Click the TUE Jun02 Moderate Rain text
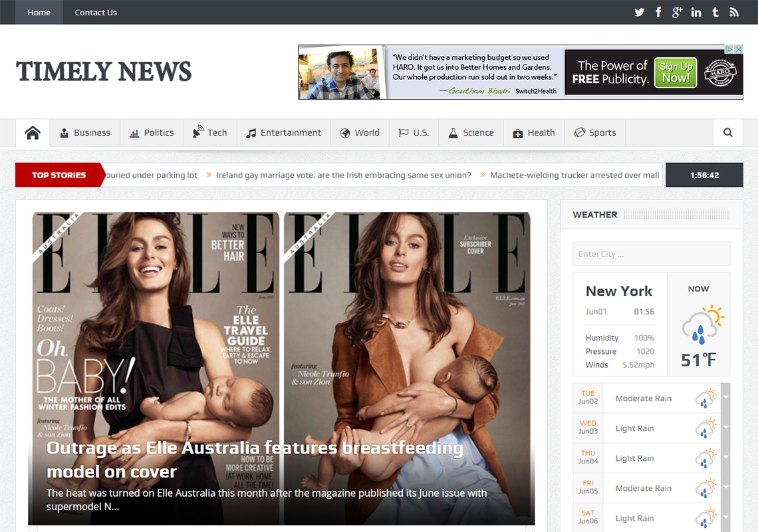The height and width of the screenshot is (532, 758). point(644,398)
